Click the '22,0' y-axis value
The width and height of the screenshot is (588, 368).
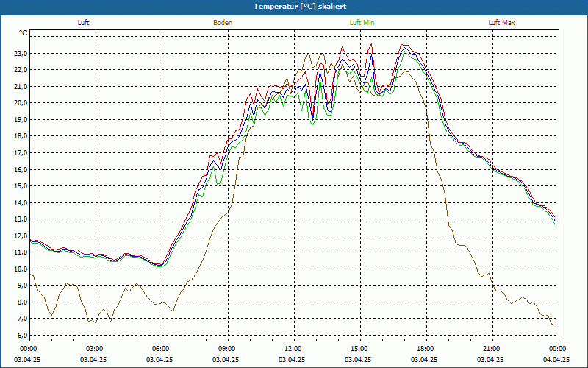point(21,70)
